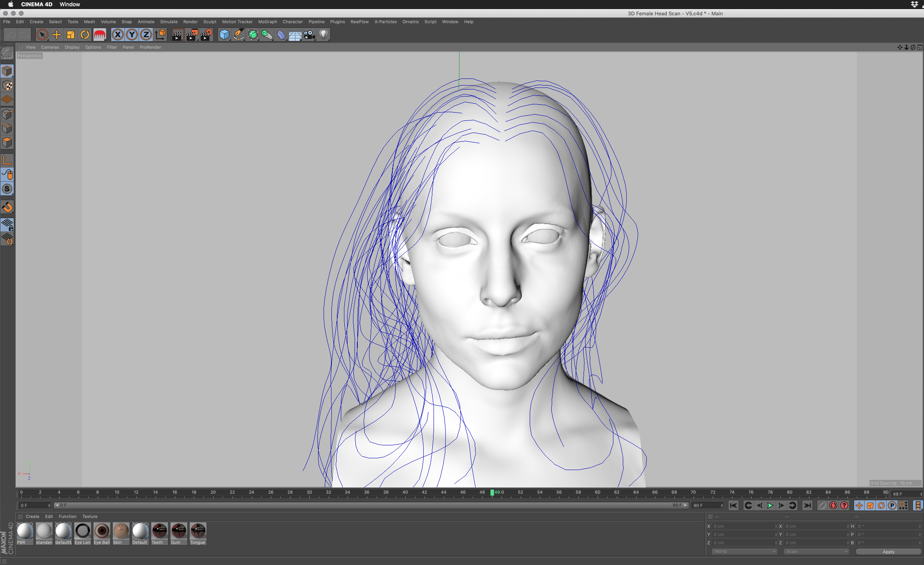
Task: Open the World coordinate system dropdown
Action: (744, 551)
